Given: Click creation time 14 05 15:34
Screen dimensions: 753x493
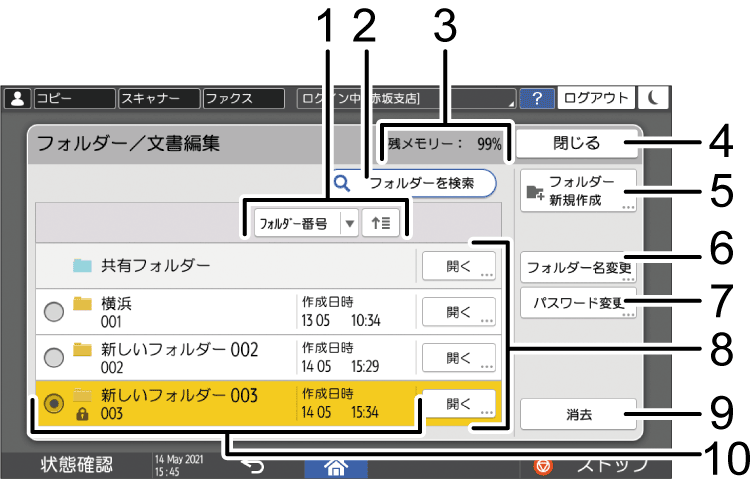Looking at the screenshot, I should point(340,412).
